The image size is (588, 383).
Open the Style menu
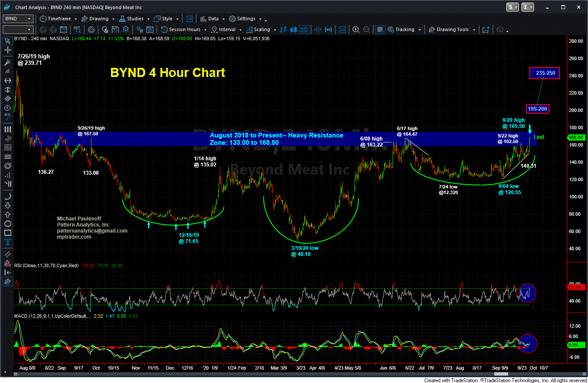coord(163,19)
